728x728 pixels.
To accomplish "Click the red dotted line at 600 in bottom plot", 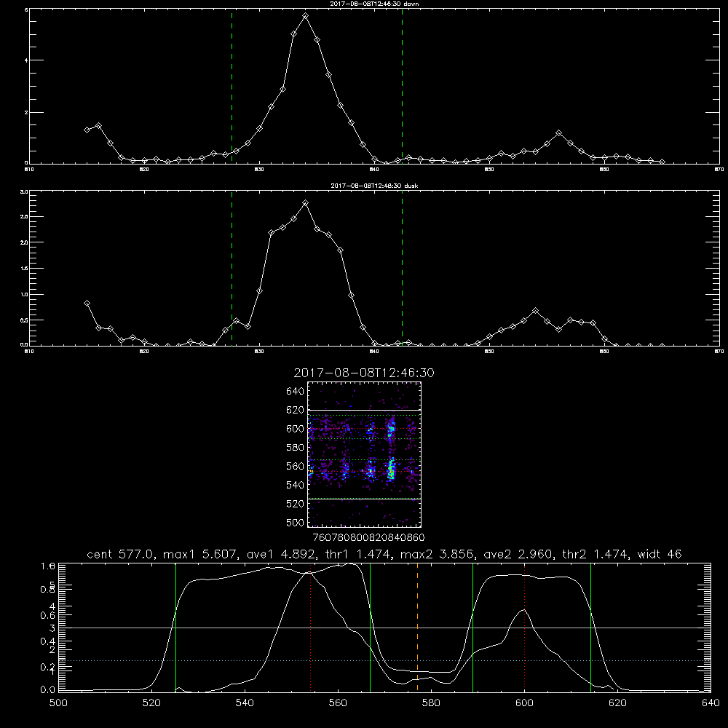I will [x=524, y=627].
